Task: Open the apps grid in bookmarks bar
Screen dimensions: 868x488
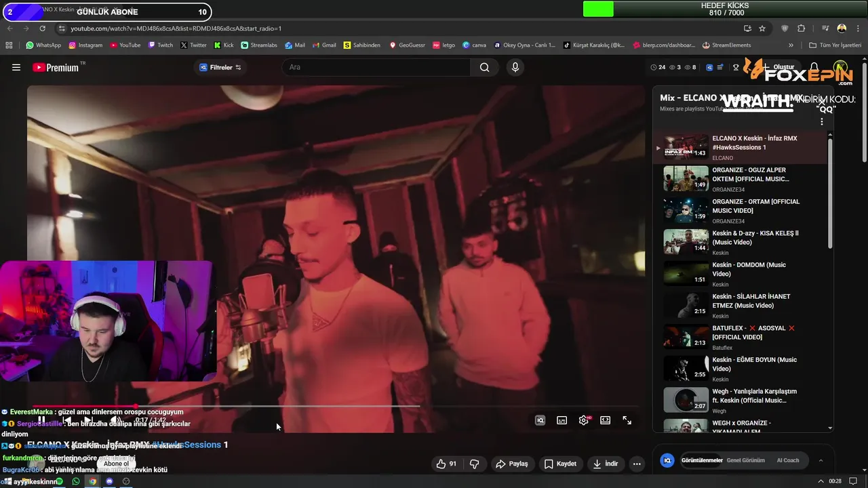Action: pos(9,45)
